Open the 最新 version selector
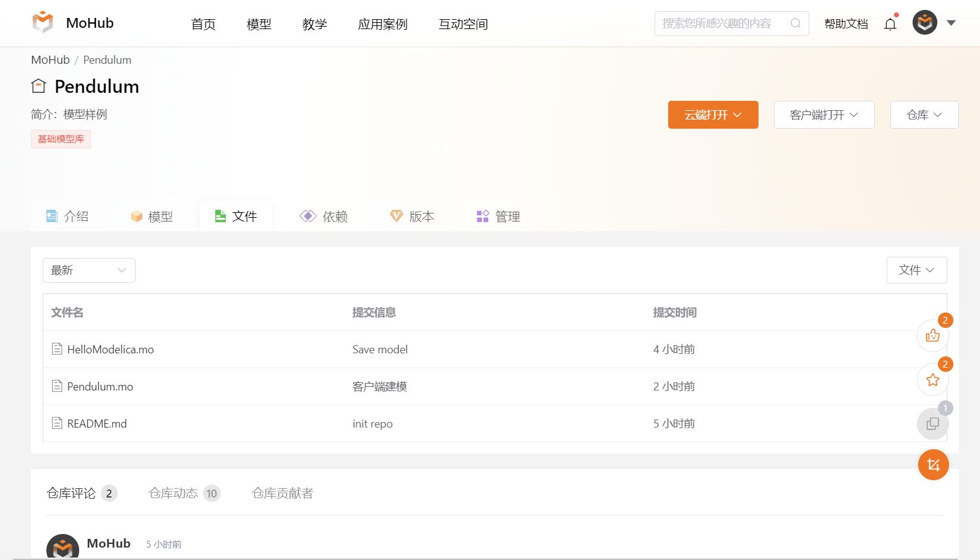Screen dimensions: 980x560 (x=89, y=270)
